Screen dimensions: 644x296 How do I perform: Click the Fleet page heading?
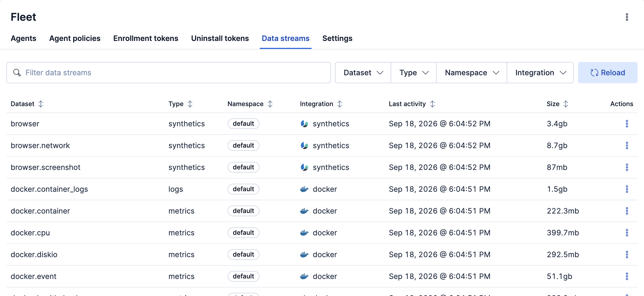coord(23,17)
